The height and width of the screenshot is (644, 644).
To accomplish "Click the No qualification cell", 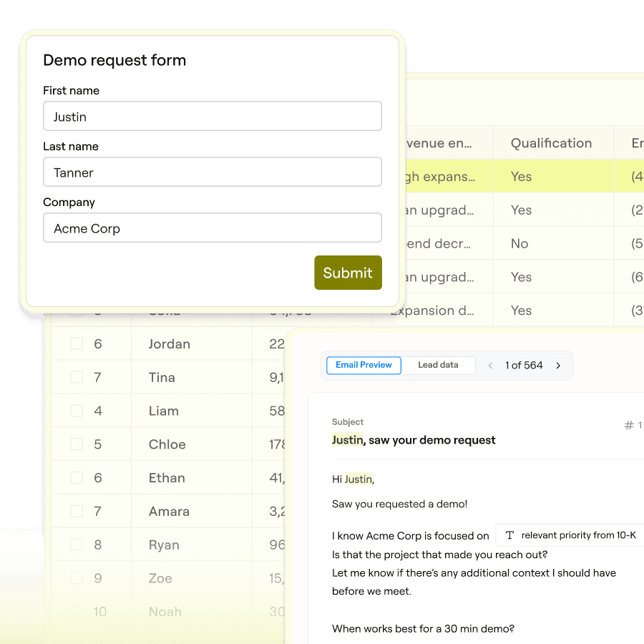I will click(x=553, y=243).
